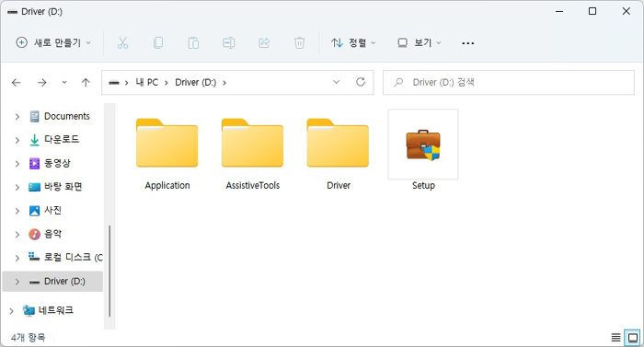644x347 pixels.
Task: Click the Share icon in toolbar
Action: 264,42
